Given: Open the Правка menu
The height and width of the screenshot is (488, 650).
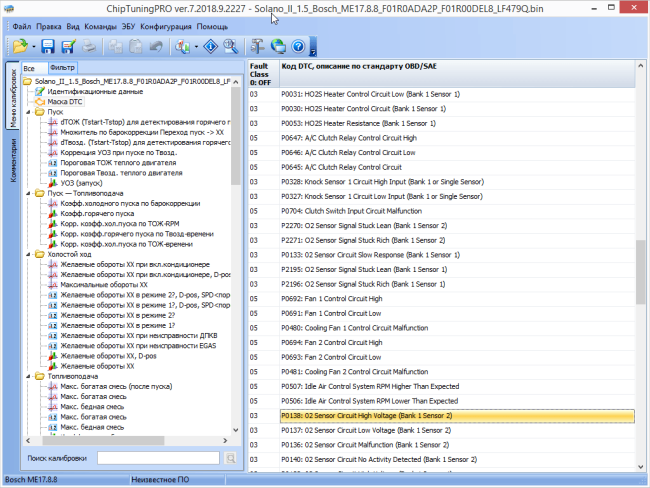Looking at the screenshot, I should (49, 27).
